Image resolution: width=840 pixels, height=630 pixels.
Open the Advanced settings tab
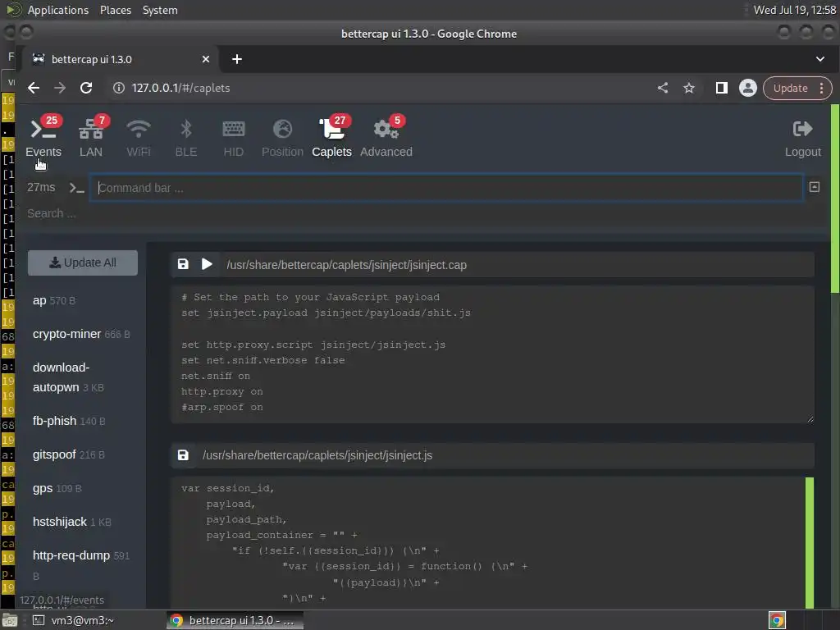click(386, 137)
